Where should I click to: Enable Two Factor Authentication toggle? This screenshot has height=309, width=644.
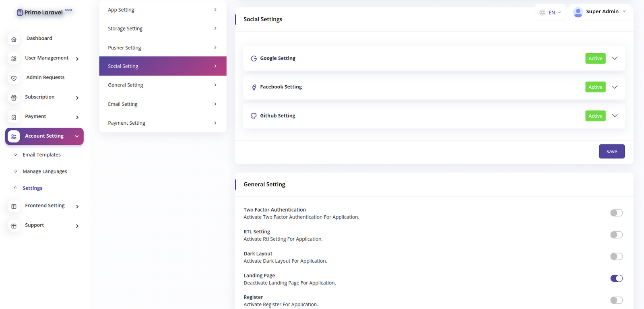coord(616,213)
